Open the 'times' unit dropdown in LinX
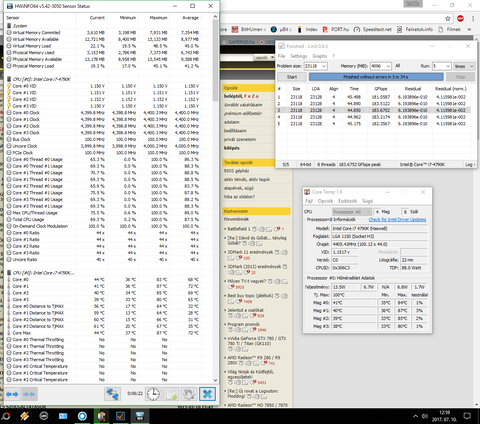The height and width of the screenshot is (424, 480). (x=464, y=66)
